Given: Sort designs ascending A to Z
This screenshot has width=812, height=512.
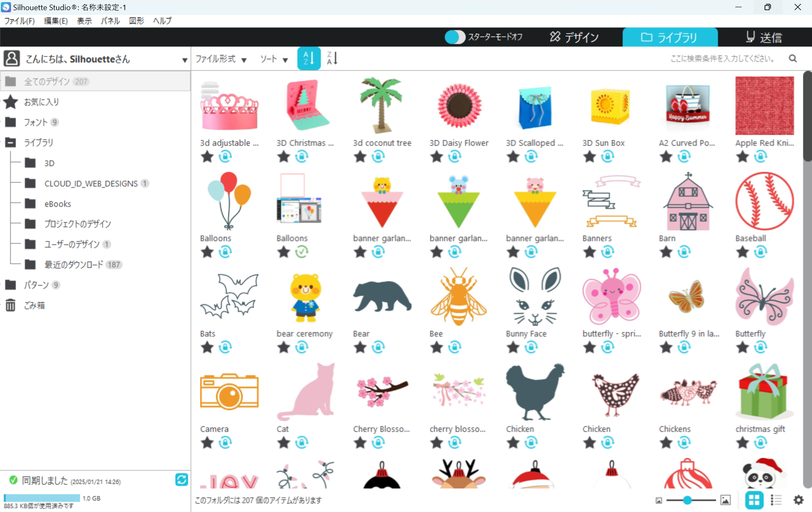Looking at the screenshot, I should [309, 58].
